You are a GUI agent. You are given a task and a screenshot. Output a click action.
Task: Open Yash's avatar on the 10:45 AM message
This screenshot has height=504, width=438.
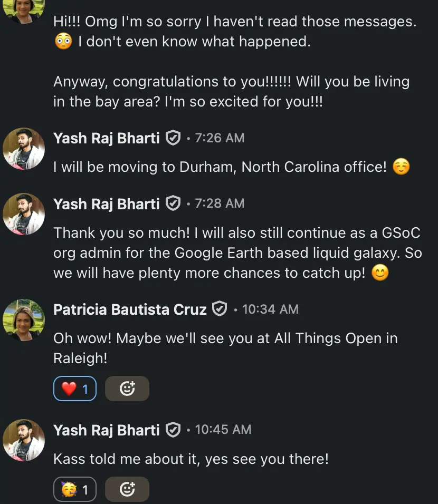point(24,440)
